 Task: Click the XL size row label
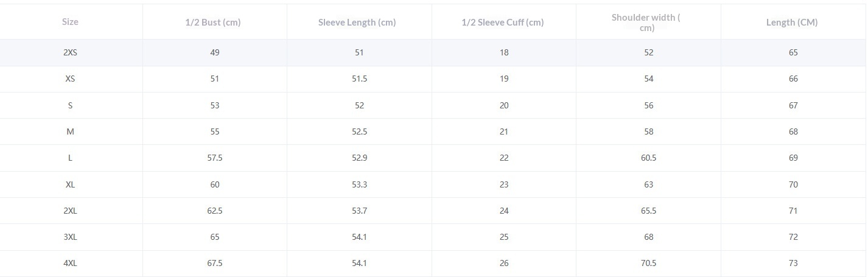70,184
